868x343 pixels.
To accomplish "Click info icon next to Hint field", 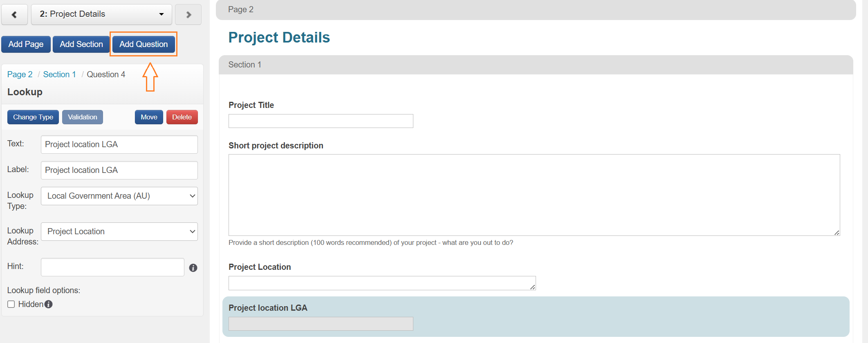I will tap(193, 268).
